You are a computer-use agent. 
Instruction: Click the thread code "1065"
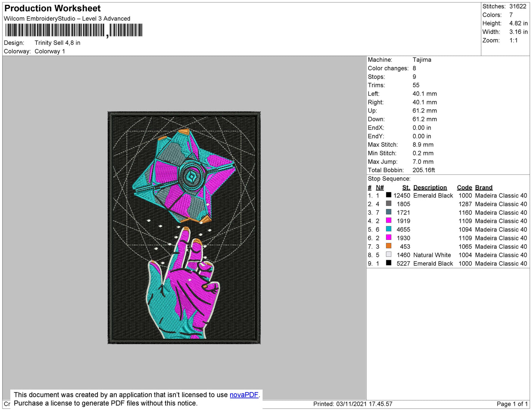465,247
